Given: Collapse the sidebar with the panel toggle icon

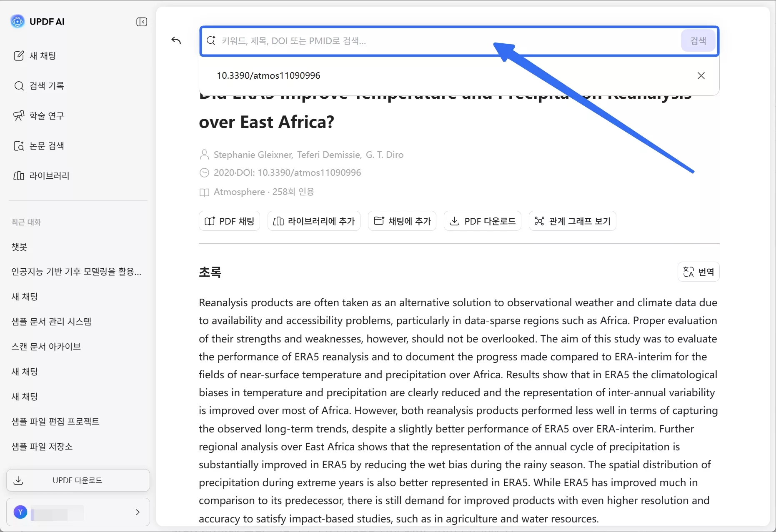Looking at the screenshot, I should point(142,22).
